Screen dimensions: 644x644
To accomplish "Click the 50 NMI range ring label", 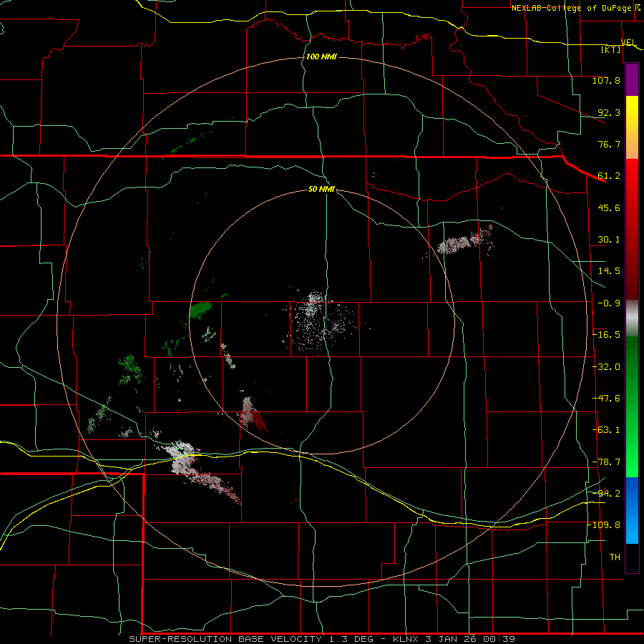I will [321, 189].
